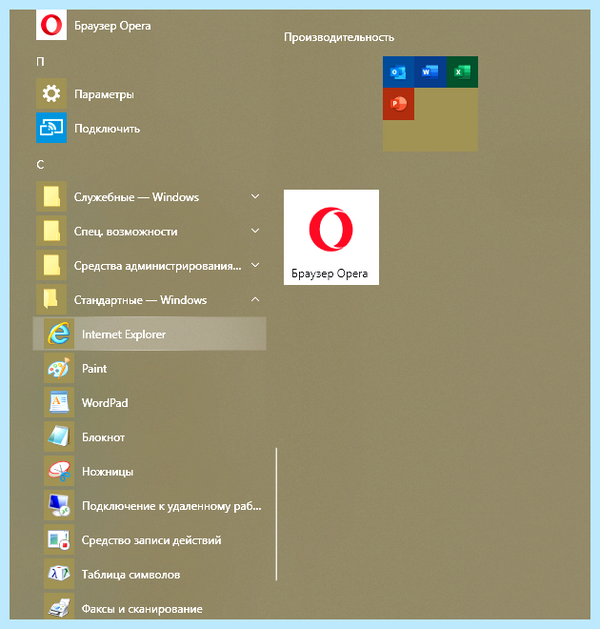Click the letter П section header
The height and width of the screenshot is (629, 600).
tap(40, 61)
